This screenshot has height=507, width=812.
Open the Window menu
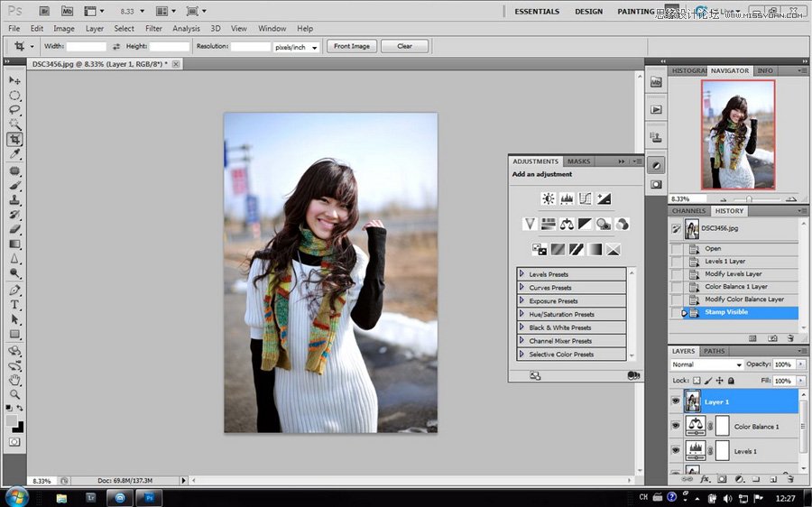point(272,29)
